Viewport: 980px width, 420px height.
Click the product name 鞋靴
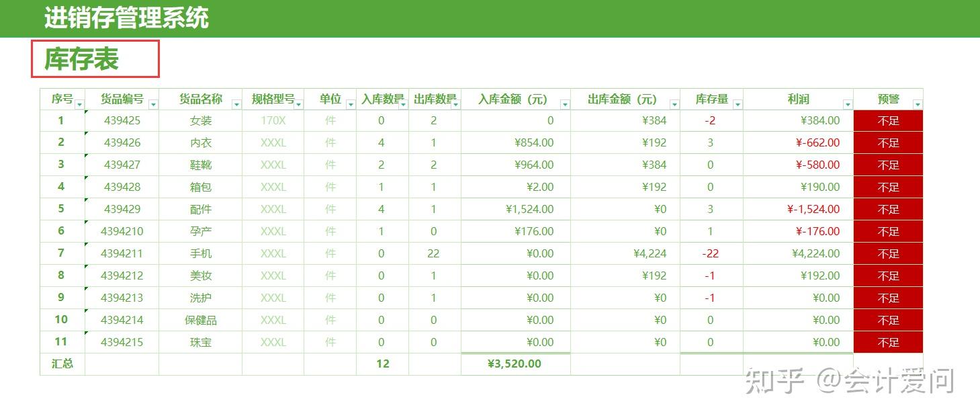[201, 165]
